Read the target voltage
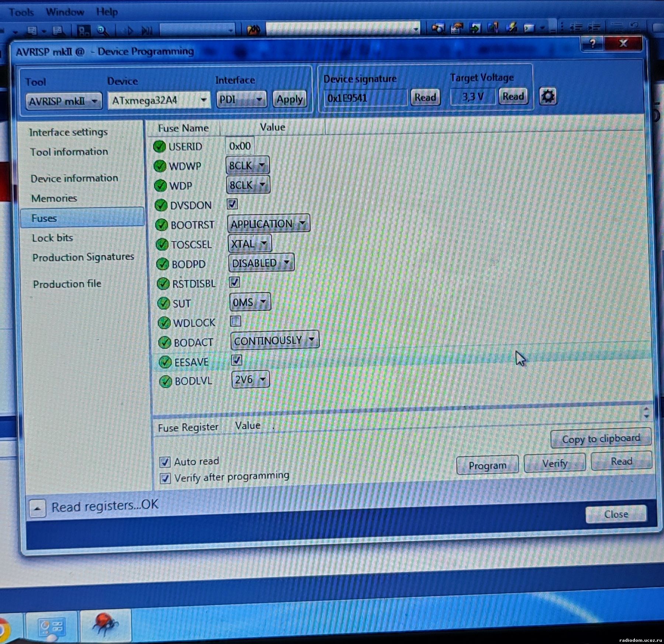 coord(513,96)
